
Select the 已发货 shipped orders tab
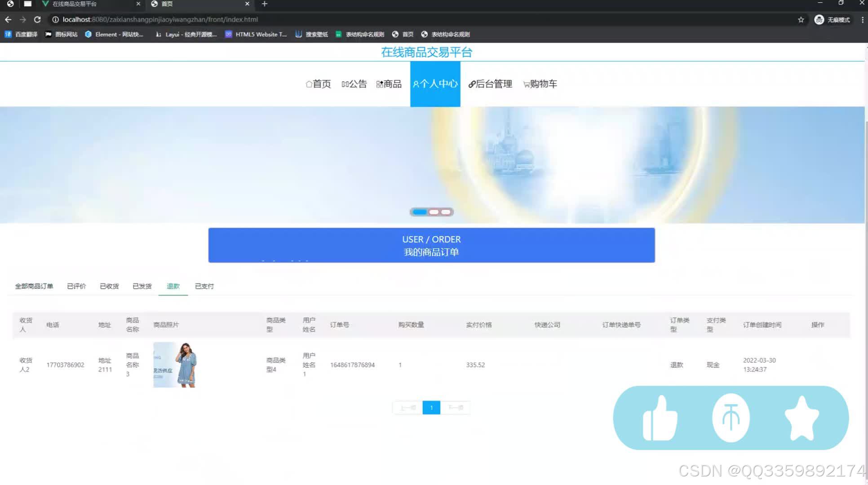tap(142, 286)
